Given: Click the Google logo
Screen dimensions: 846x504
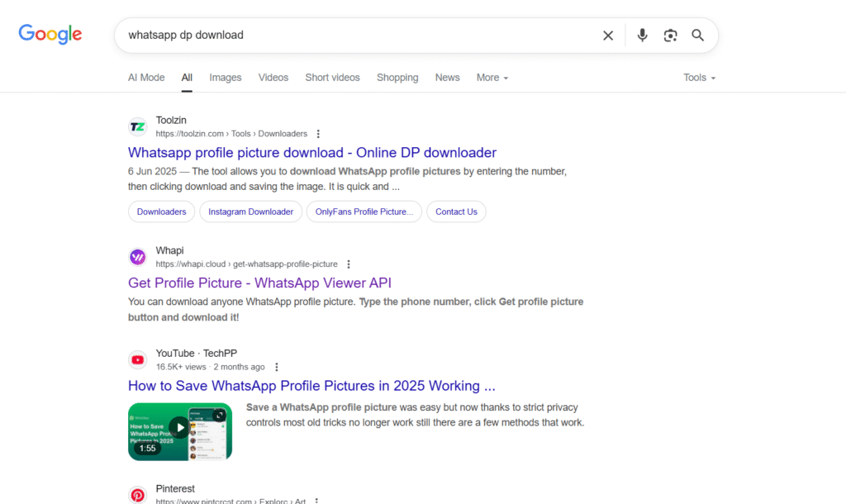Looking at the screenshot, I should click(50, 34).
